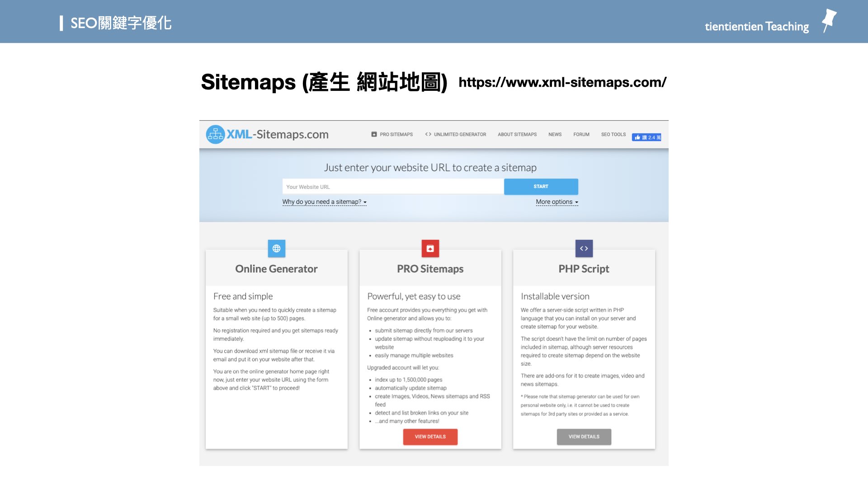Click the Your Website URL input field
The width and height of the screenshot is (868, 488).
[392, 186]
